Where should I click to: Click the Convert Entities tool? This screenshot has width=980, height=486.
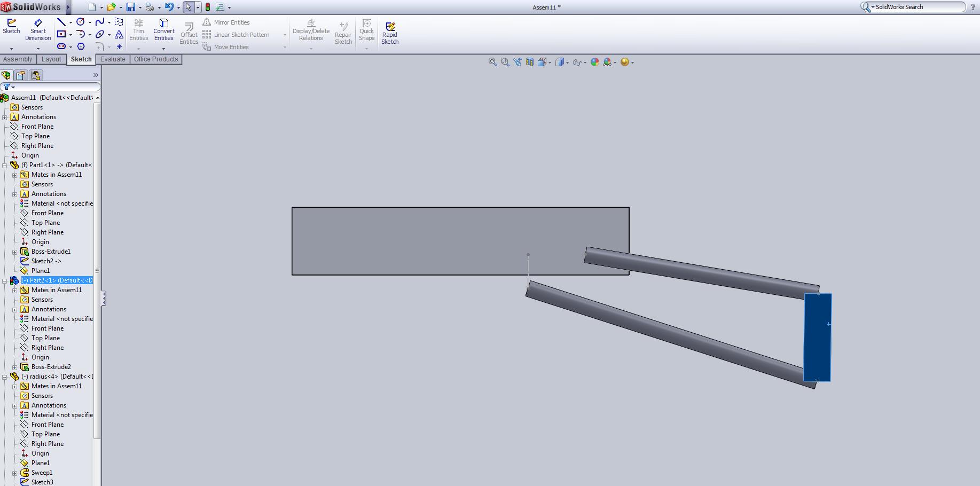(x=163, y=30)
